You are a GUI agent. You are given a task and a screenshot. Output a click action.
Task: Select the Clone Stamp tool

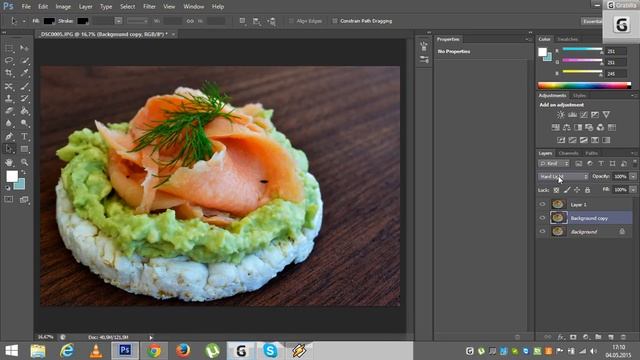coord(9,98)
